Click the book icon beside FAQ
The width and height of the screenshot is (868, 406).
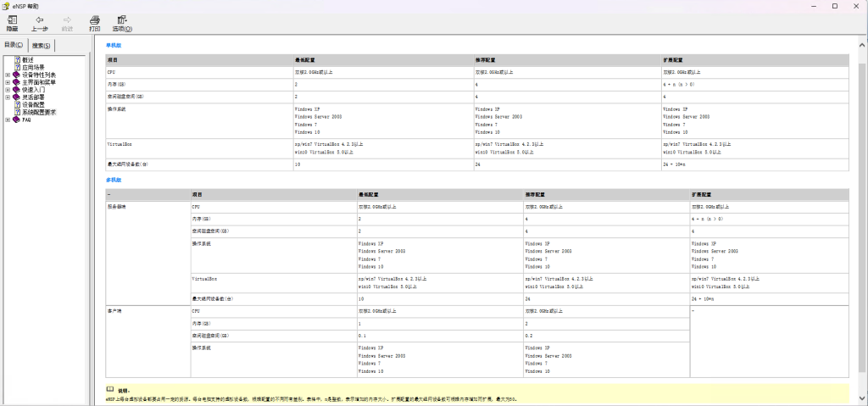pyautogui.click(x=16, y=120)
